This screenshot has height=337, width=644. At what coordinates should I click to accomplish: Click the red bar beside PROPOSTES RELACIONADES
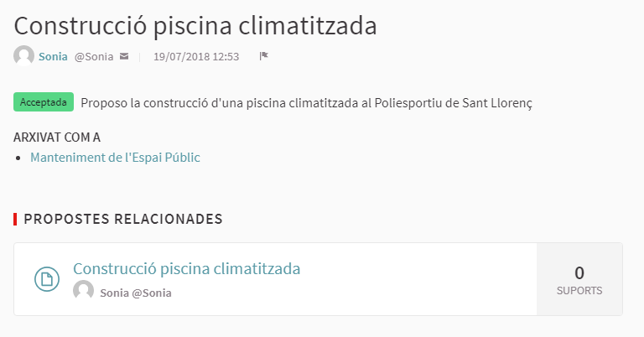(15, 220)
